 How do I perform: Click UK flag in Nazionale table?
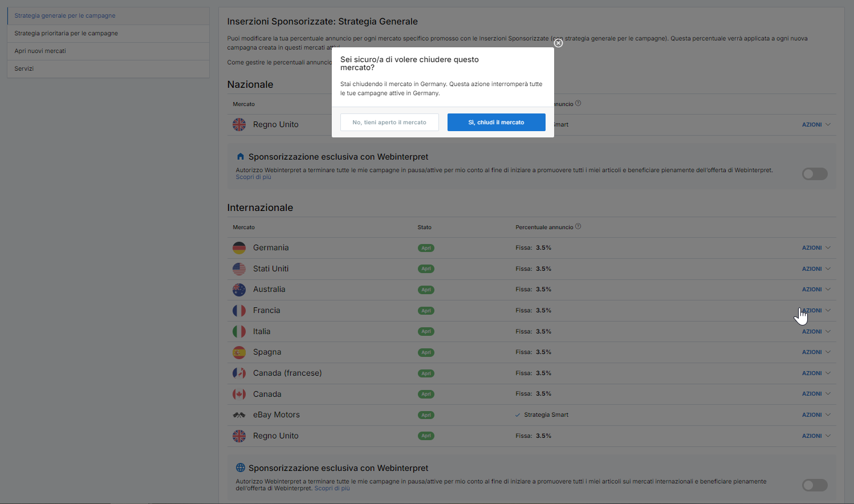point(239,124)
